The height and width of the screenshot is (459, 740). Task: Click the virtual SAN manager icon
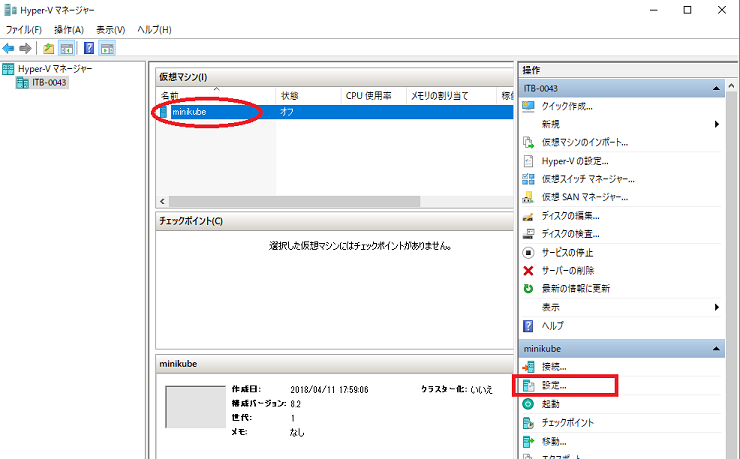tap(528, 197)
